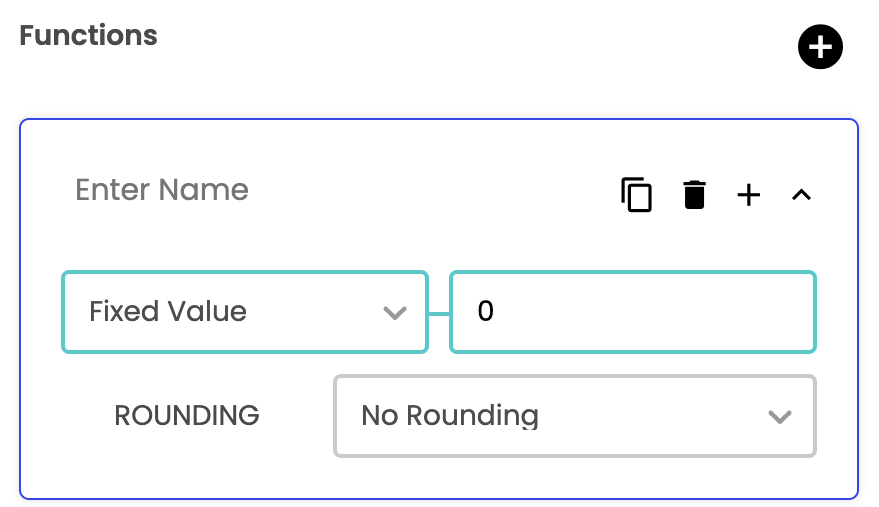Click the ROUNDING label

[187, 416]
